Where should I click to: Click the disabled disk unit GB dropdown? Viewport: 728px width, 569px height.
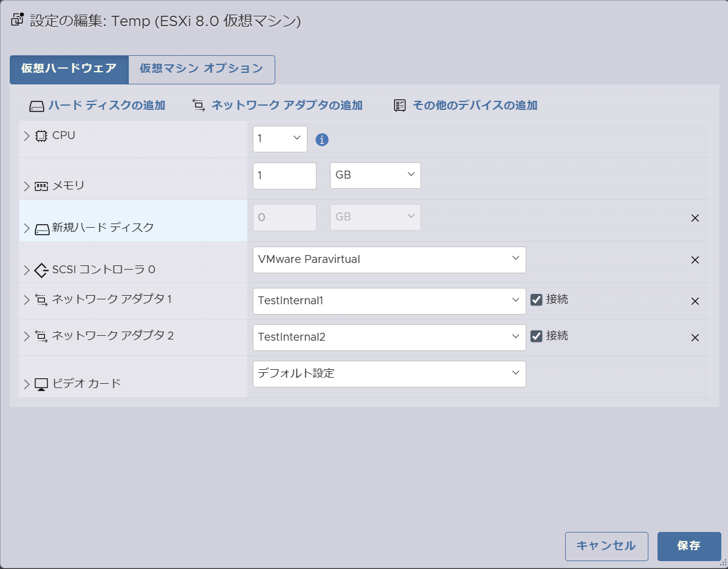[375, 217]
